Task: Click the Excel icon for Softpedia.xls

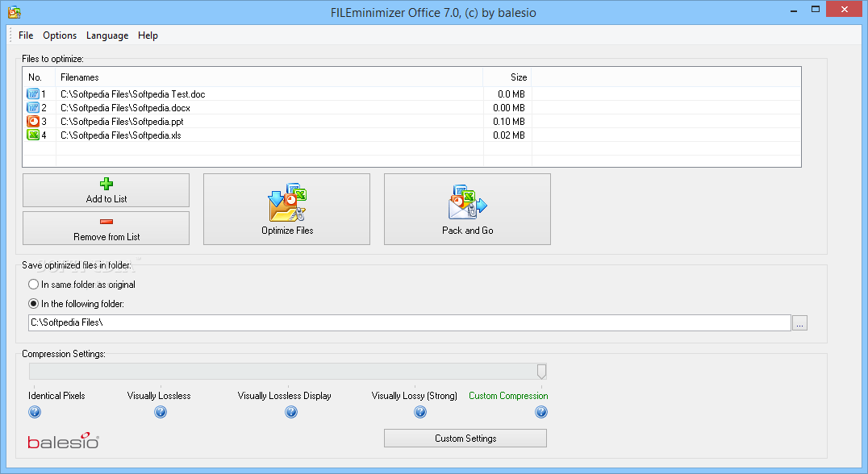Action: tap(32, 135)
